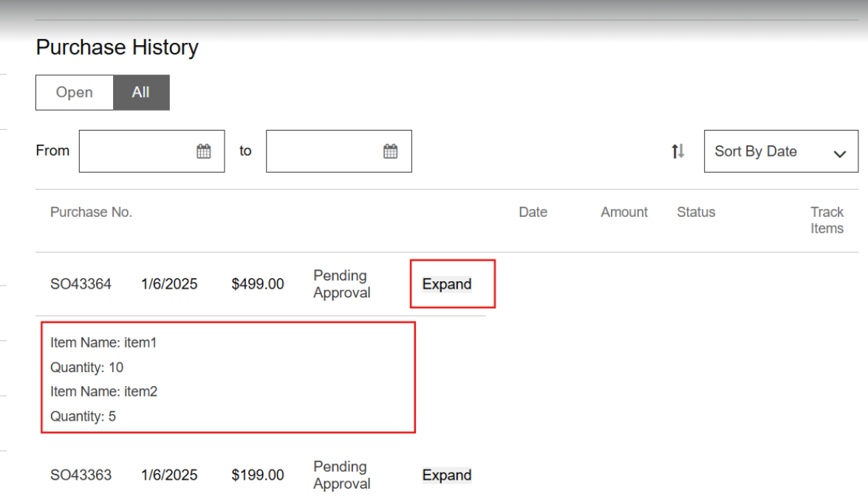Open purchase number SO43364
Screen dimensions: 868x499
click(81, 284)
